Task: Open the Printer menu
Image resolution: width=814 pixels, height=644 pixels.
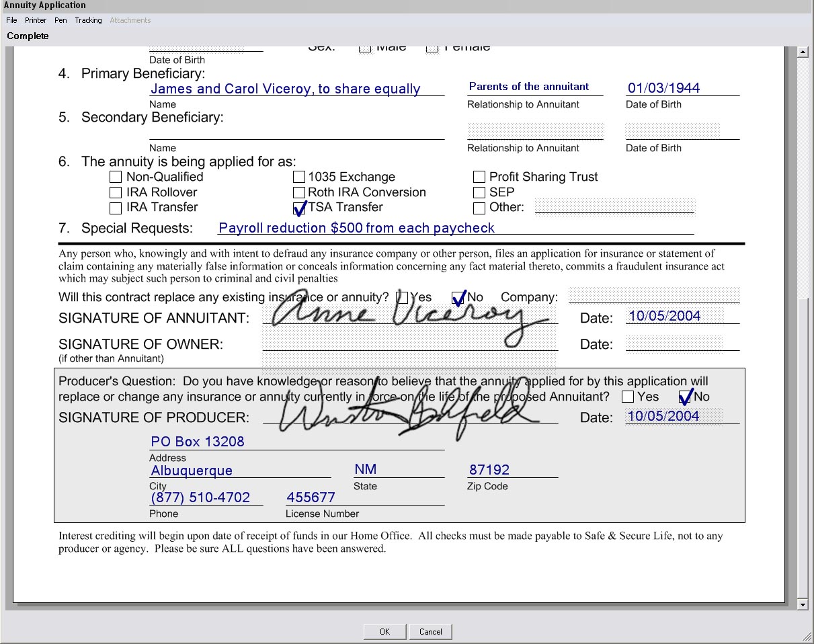Action: tap(36, 20)
